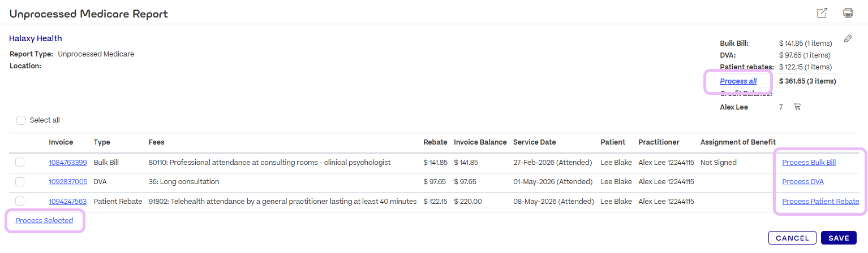Select checkbox for DVA invoice 1092837005
The image size is (868, 253).
(x=20, y=182)
